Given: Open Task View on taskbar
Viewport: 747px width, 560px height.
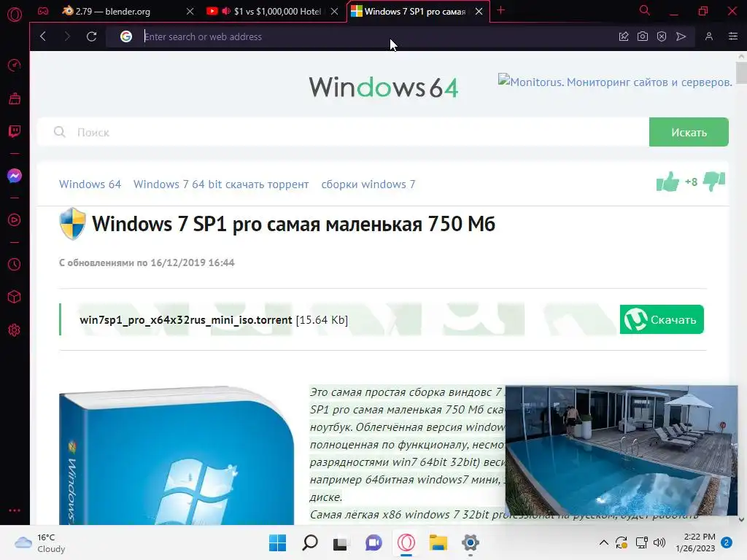Looking at the screenshot, I should (x=341, y=542).
